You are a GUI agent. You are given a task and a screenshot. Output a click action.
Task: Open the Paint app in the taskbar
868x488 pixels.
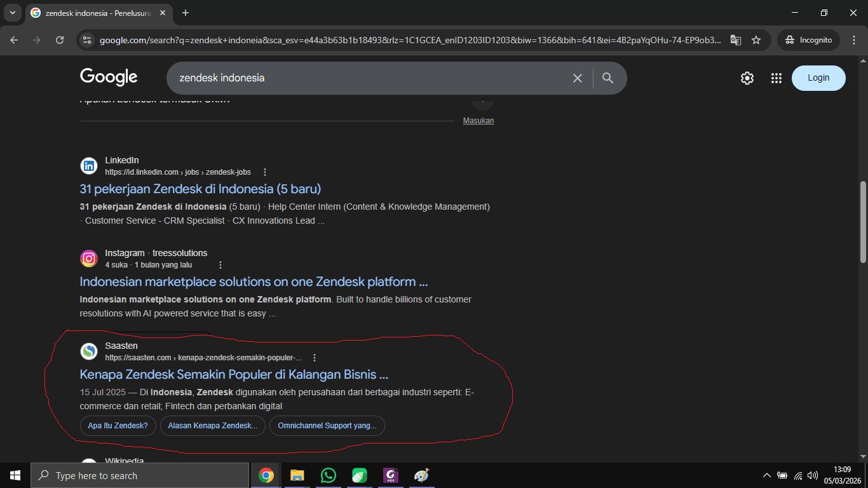422,475
